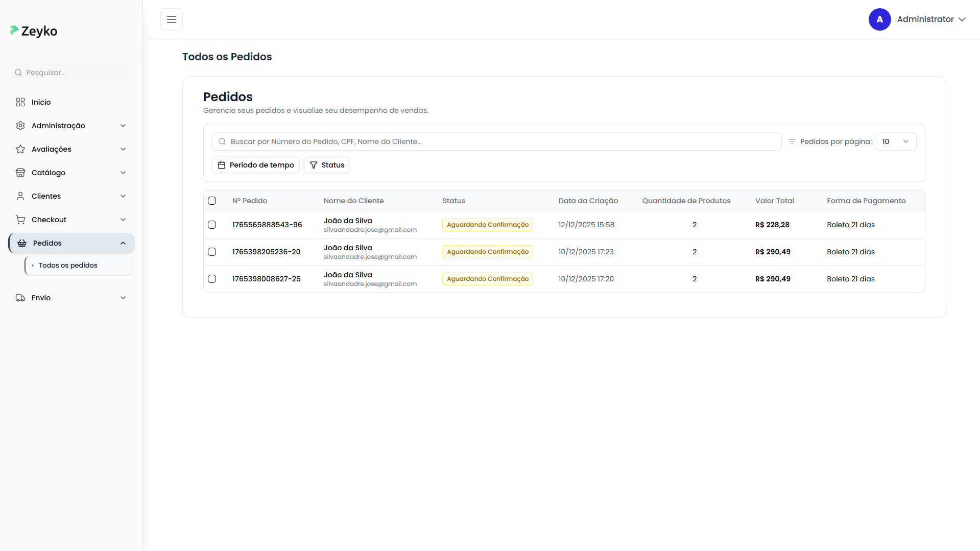Open Todos os pedidos submenu item
The image size is (980, 551).
click(68, 266)
